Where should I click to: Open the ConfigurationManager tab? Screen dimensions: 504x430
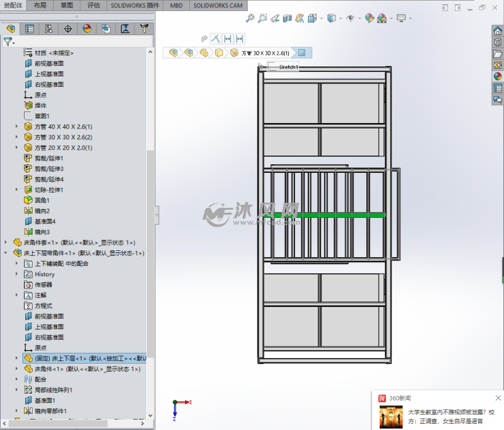click(x=49, y=29)
